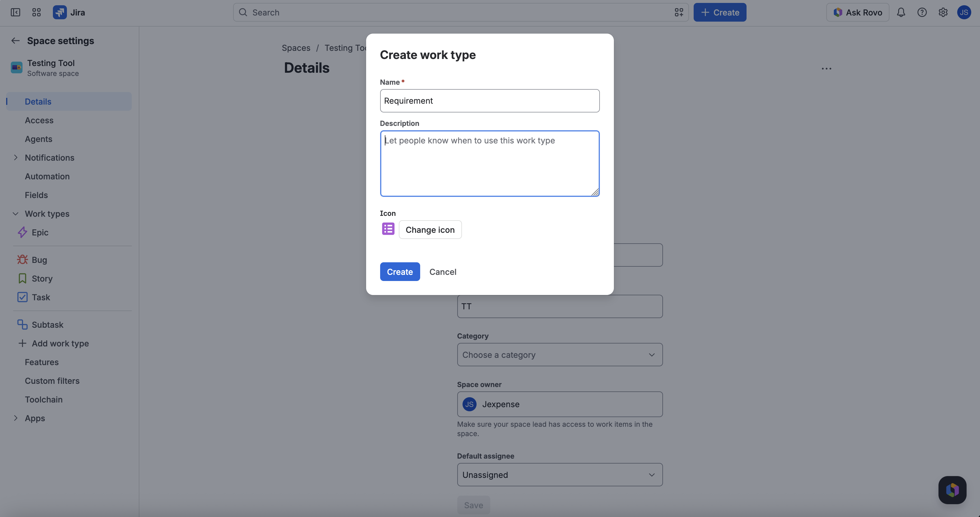Collapse the sidebar with the panel icon

pyautogui.click(x=15, y=13)
